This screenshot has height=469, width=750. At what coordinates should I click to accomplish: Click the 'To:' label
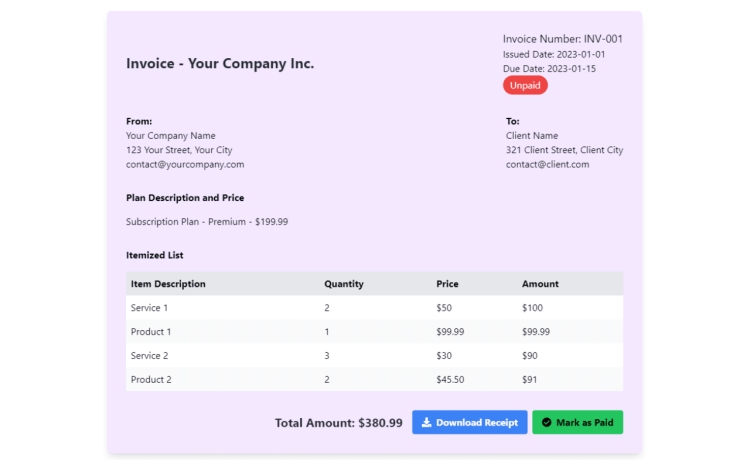click(512, 121)
